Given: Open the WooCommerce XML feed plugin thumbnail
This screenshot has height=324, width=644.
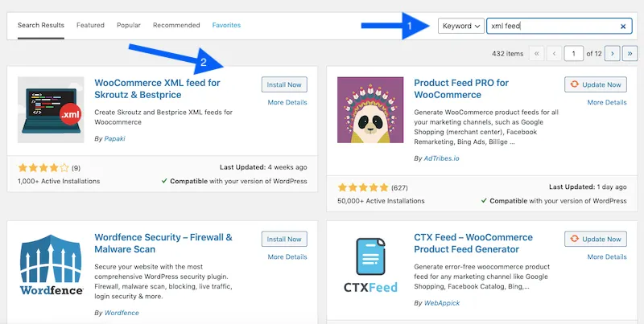Looking at the screenshot, I should [x=51, y=109].
